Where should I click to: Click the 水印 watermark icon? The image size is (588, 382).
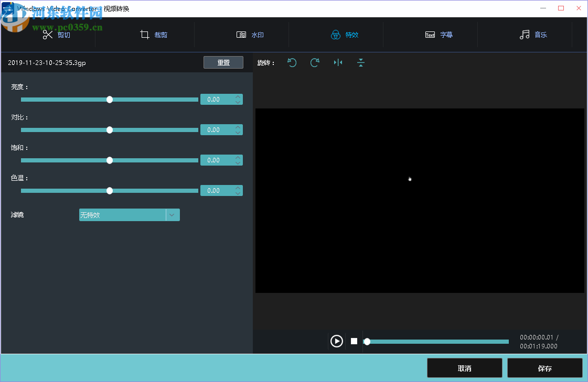[x=241, y=34]
